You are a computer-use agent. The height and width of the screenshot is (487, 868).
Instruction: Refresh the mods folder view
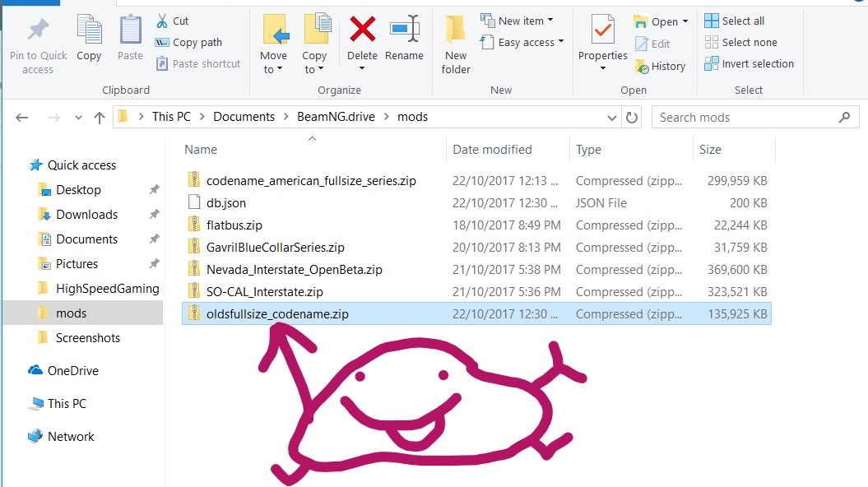(x=632, y=118)
